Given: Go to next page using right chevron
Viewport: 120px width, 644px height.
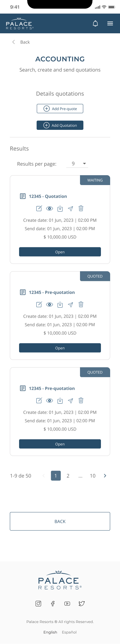Looking at the screenshot, I should [105, 476].
